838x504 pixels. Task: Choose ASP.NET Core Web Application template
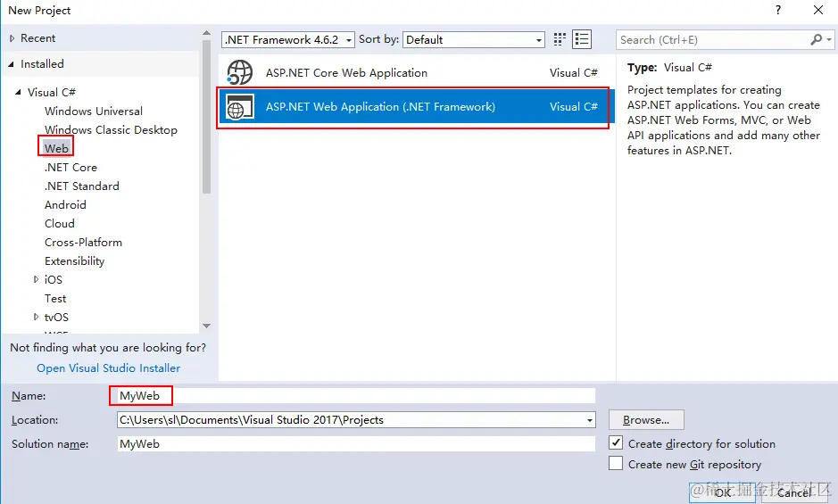coord(416,72)
